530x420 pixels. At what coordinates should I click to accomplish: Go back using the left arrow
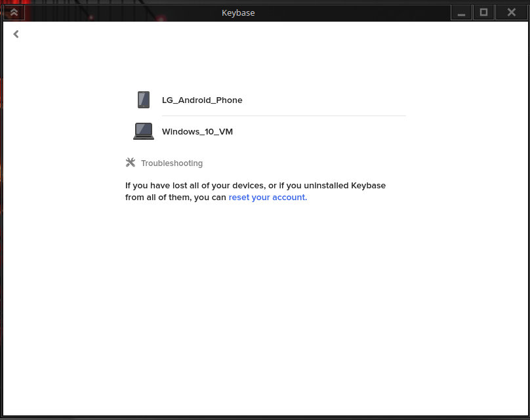(x=16, y=34)
